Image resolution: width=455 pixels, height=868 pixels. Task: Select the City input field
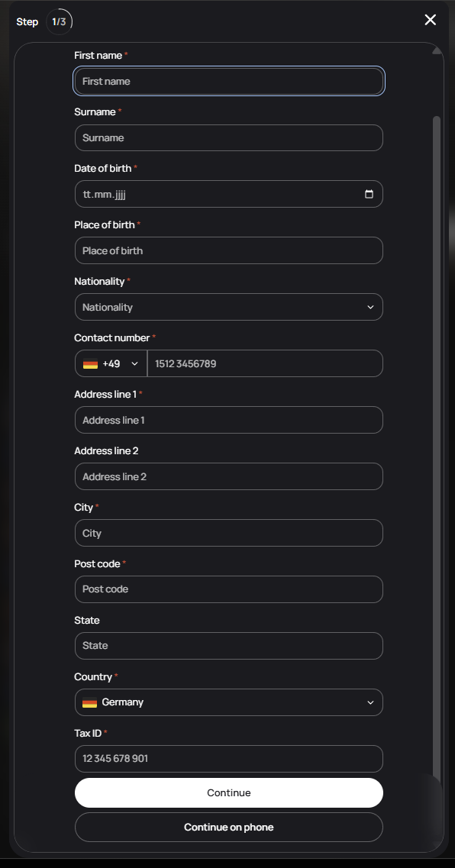[228, 533]
